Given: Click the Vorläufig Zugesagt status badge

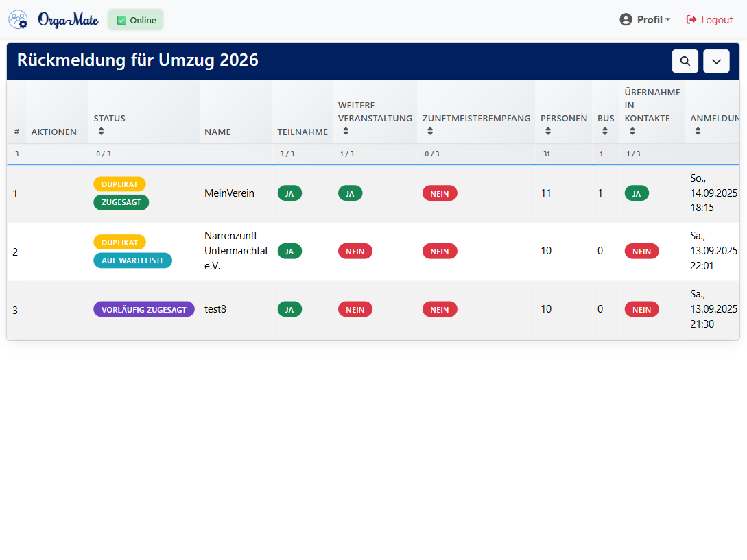Looking at the screenshot, I should coord(143,309).
